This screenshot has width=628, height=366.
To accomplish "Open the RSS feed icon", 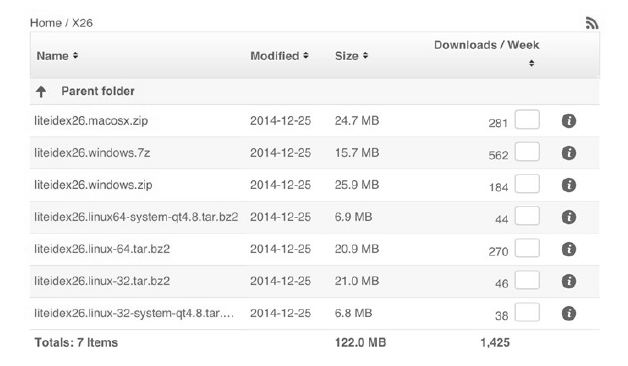I will coord(592,23).
